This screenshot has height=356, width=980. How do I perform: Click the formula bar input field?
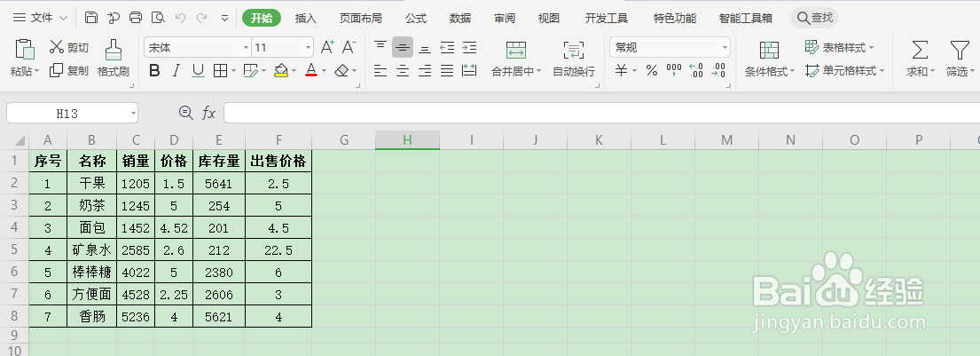(x=601, y=114)
